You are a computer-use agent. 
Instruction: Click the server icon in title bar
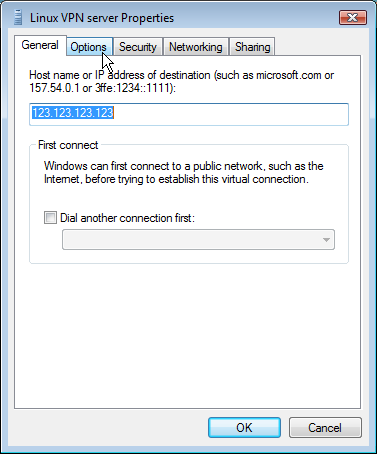(x=18, y=17)
